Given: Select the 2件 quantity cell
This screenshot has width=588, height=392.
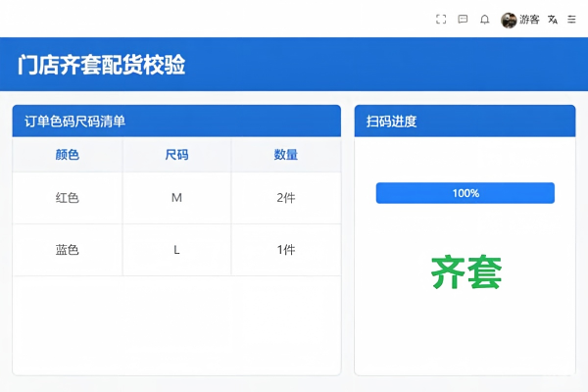Looking at the screenshot, I should coord(286,198).
